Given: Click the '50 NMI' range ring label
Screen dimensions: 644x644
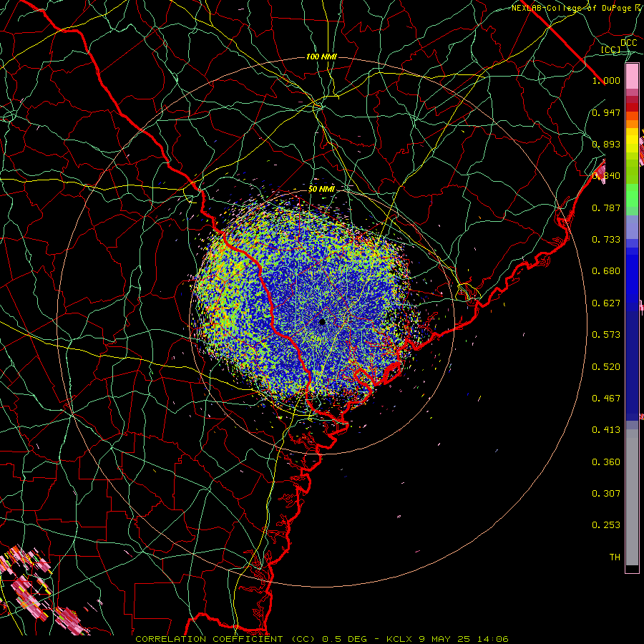Looking at the screenshot, I should point(321,189).
